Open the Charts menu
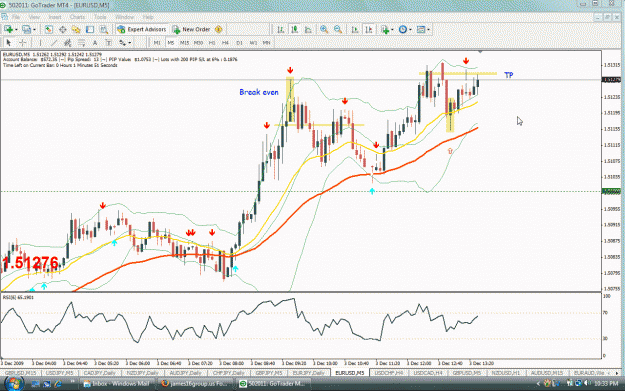This screenshot has width=625, height=391. (x=77, y=18)
